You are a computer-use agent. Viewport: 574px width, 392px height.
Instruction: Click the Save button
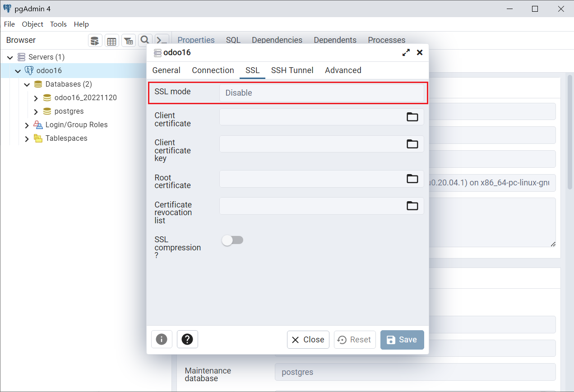pos(402,340)
